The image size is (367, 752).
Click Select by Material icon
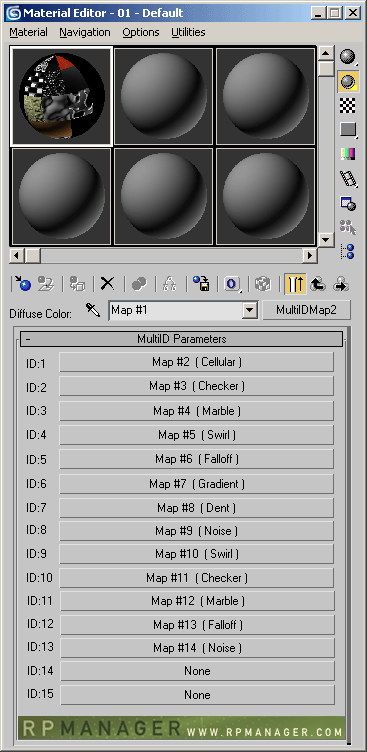click(x=348, y=227)
